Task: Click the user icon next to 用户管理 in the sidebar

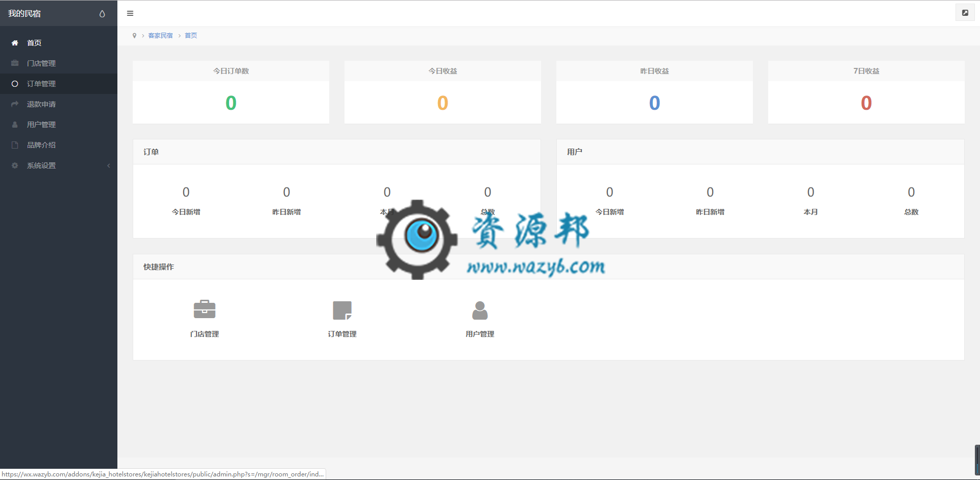Action: pyautogui.click(x=15, y=125)
